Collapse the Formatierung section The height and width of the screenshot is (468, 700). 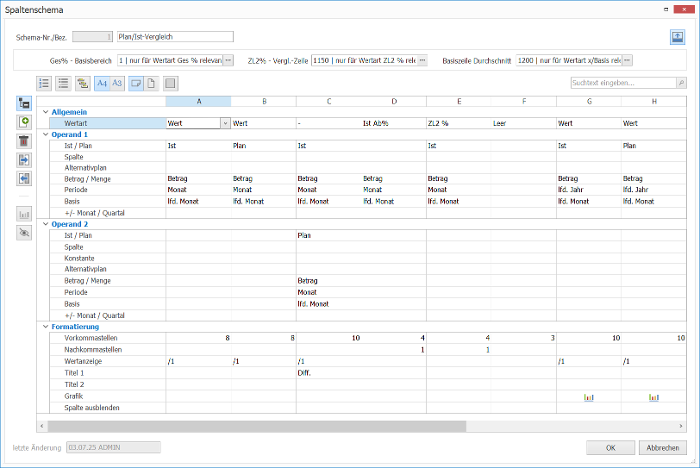(46, 326)
